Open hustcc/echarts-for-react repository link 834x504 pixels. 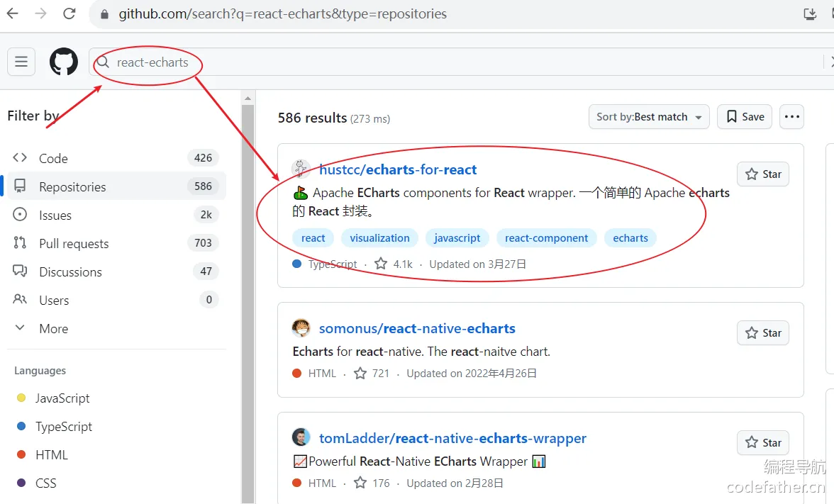tap(398, 169)
